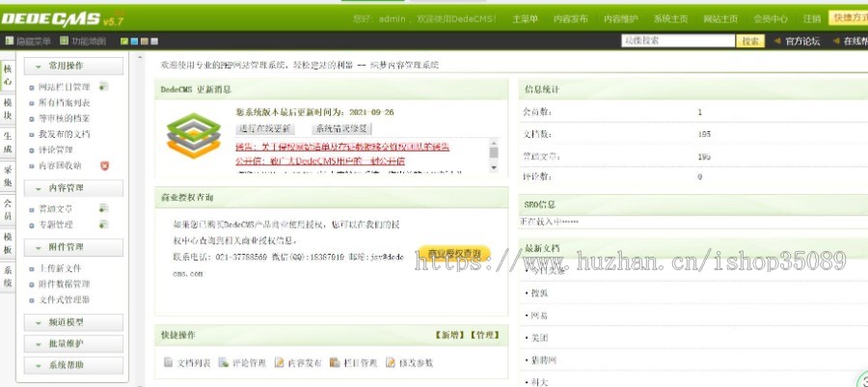Expand the 系统帮助 menu section
This screenshot has height=387, width=868.
click(x=73, y=366)
